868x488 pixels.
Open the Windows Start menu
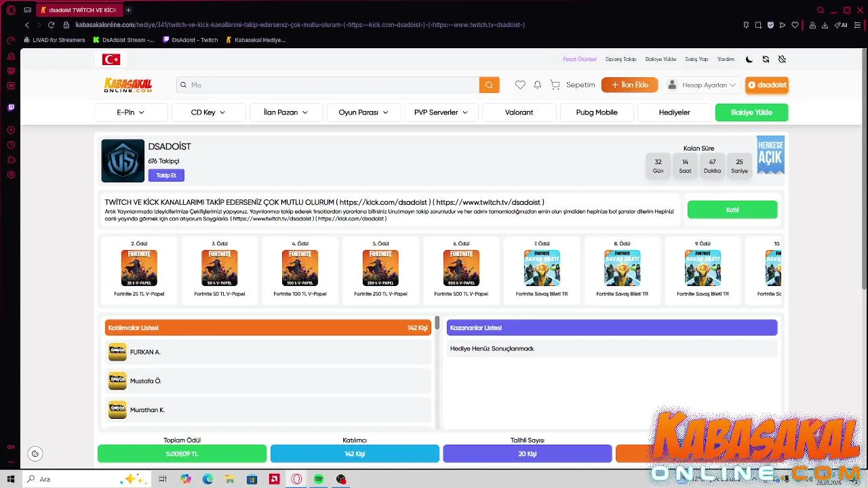click(11, 479)
